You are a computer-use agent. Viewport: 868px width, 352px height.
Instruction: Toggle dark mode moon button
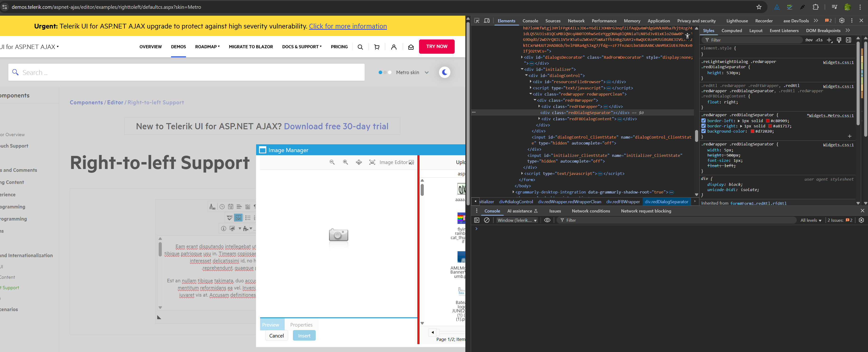point(444,72)
